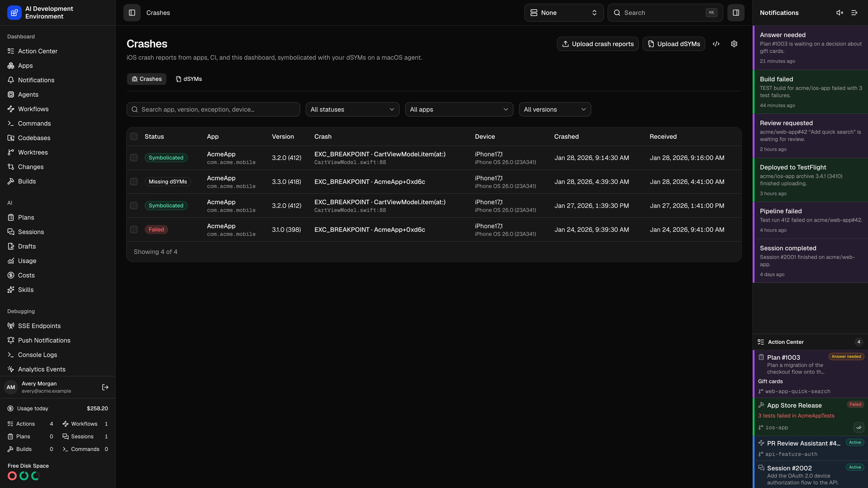Viewport: 868px width, 488px height.
Task: Open Apps in the sidebar
Action: [x=58, y=66]
